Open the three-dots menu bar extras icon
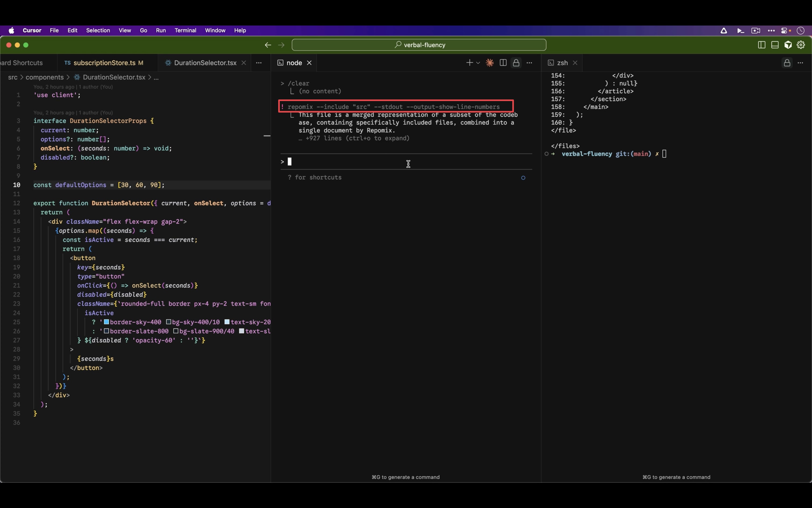The height and width of the screenshot is (508, 812). point(771,31)
